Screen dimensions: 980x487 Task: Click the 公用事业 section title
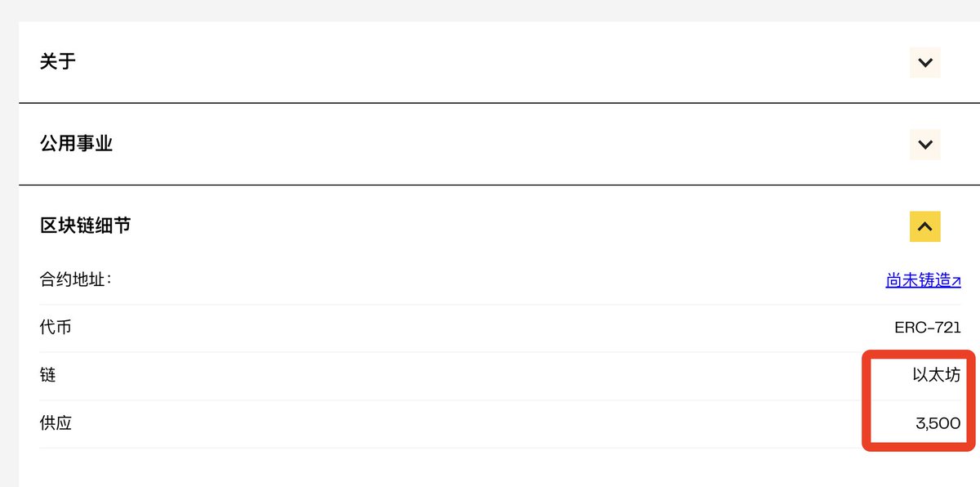(x=76, y=144)
